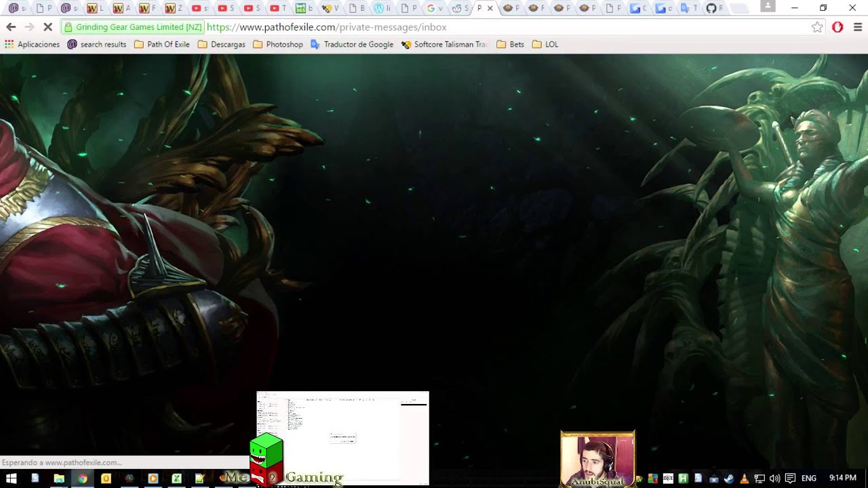
Task: Open the 9:14 PM clock
Action: 842,479
